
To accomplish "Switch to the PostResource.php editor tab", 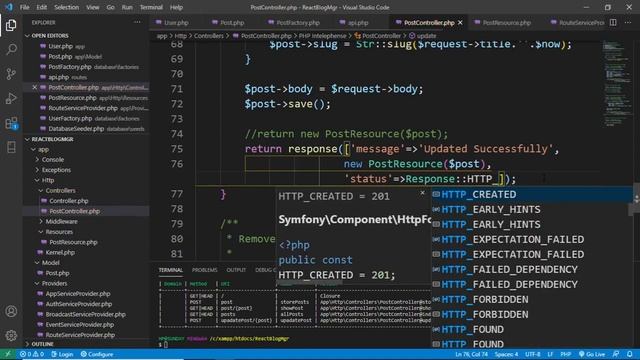I will tap(507, 23).
